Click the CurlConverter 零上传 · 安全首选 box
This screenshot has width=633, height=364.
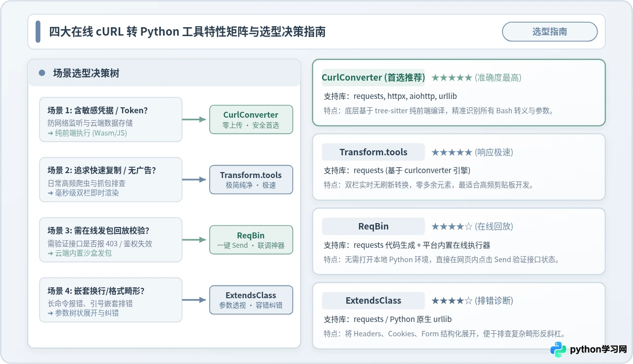coord(251,120)
